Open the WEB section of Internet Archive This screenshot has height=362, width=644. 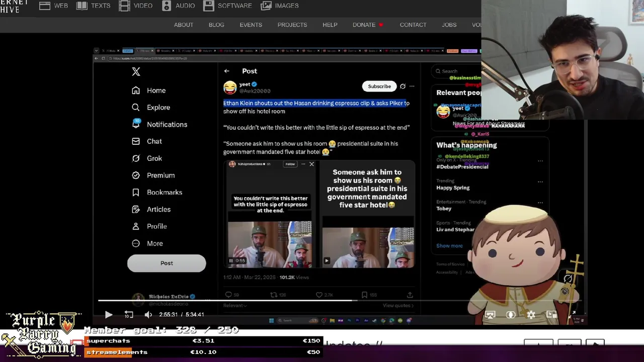pyautogui.click(x=53, y=6)
